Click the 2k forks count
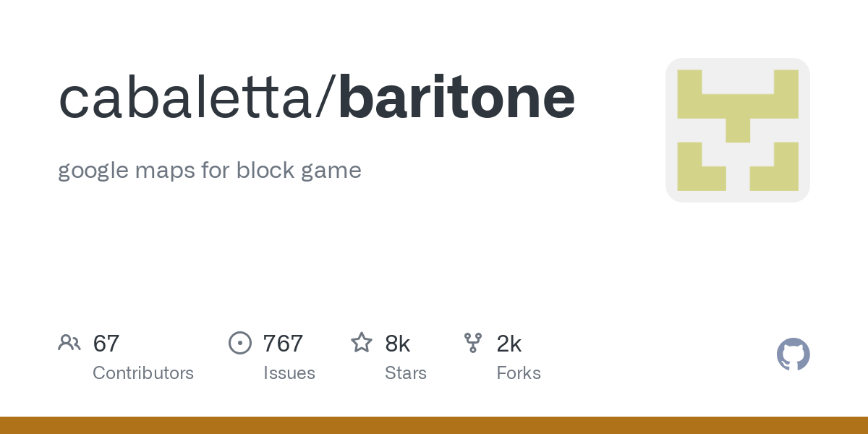Screen dimensions: 868x434 coord(509,344)
